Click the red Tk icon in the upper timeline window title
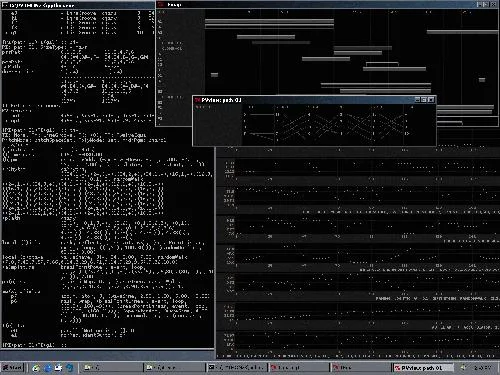 tap(161, 4)
